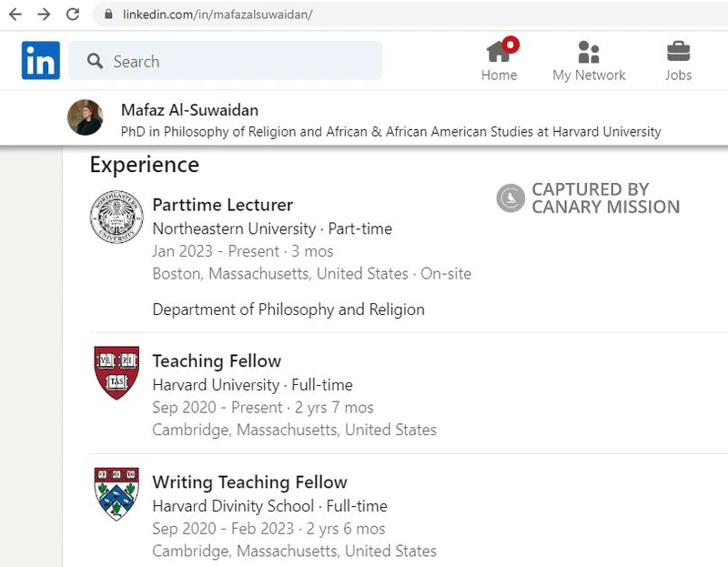Focus the LinkedIn Search field
Viewport: 728px width, 567px height.
point(225,60)
